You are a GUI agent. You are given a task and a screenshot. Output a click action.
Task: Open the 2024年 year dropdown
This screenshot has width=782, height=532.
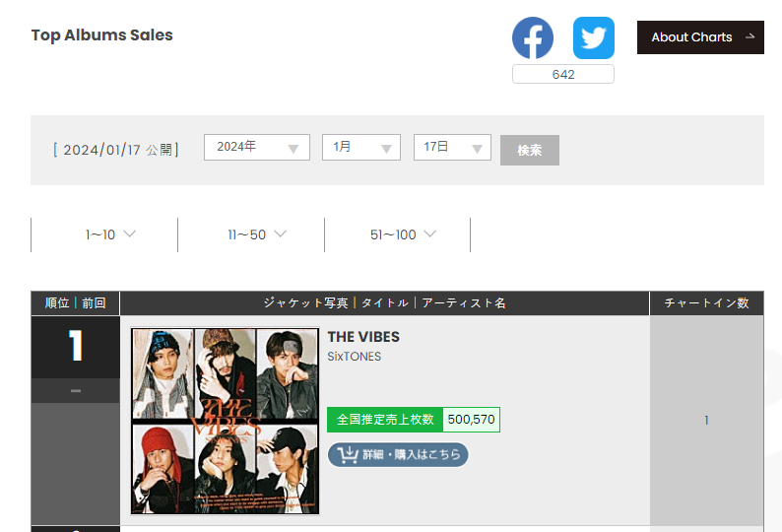point(257,147)
